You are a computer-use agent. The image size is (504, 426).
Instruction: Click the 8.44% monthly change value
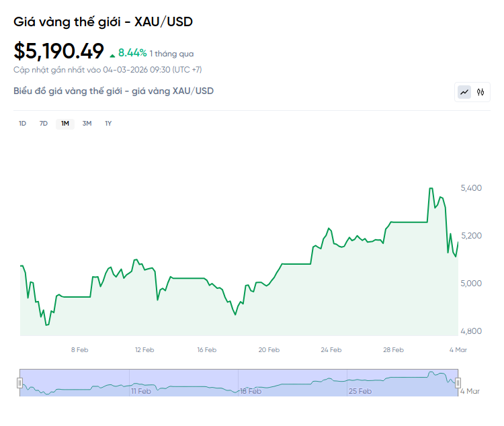[132, 52]
